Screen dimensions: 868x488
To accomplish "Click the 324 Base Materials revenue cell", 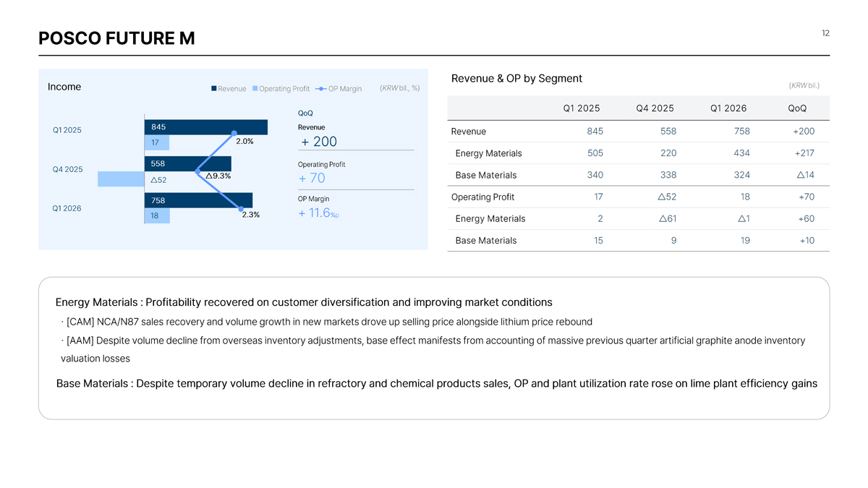I will 741,175.
